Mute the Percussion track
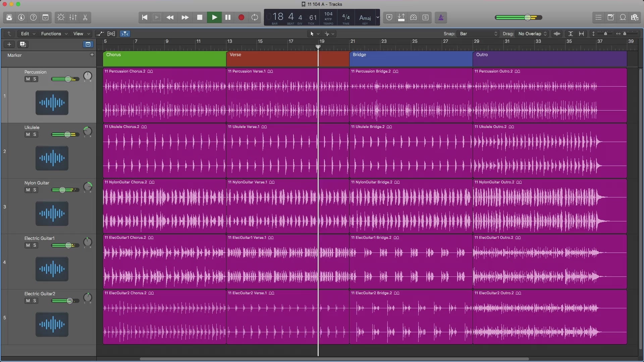The height and width of the screenshot is (362, 644). (x=28, y=79)
